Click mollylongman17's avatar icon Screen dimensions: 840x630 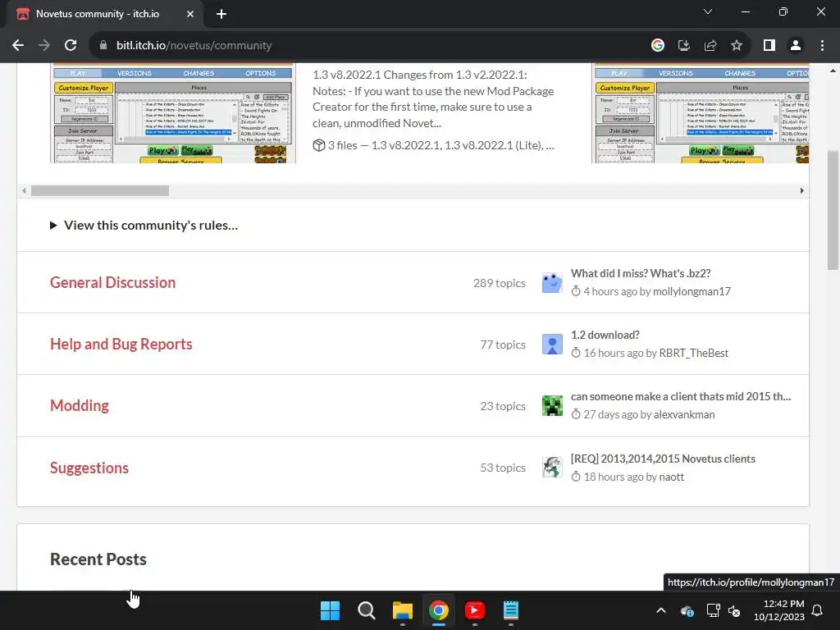pos(552,282)
